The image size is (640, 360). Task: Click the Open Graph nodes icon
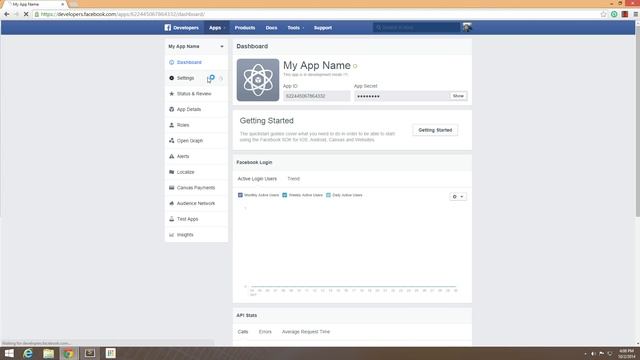pos(171,141)
